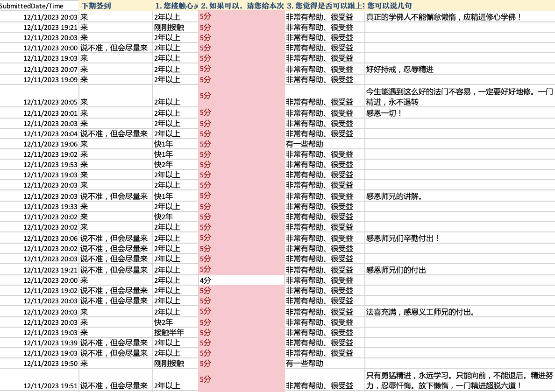Select 非常有帮助、很受益 in the 19:51 row
Screen dimensions: 555x392
[320, 386]
